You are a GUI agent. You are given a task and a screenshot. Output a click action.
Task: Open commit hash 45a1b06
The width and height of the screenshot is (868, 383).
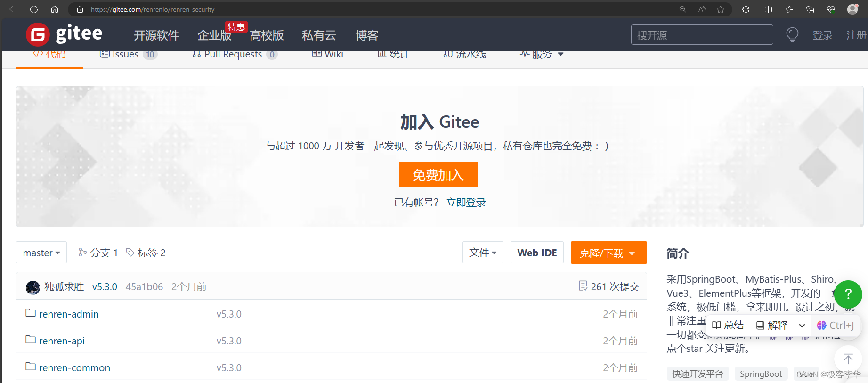[x=144, y=287]
